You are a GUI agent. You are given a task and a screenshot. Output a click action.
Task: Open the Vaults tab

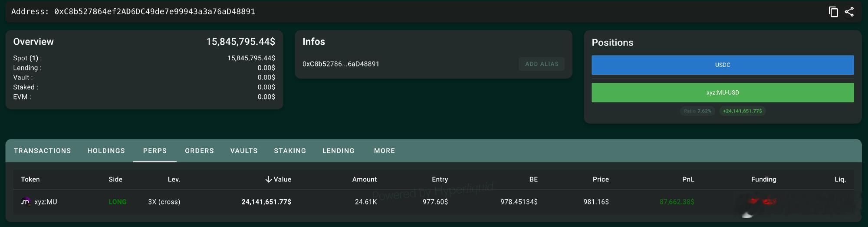click(244, 151)
